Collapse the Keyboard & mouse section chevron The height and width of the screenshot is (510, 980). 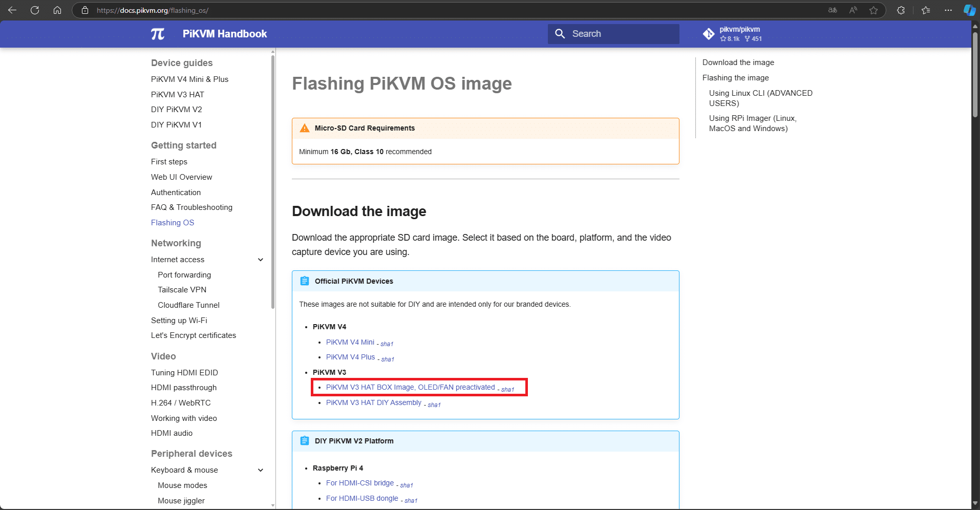pos(261,470)
